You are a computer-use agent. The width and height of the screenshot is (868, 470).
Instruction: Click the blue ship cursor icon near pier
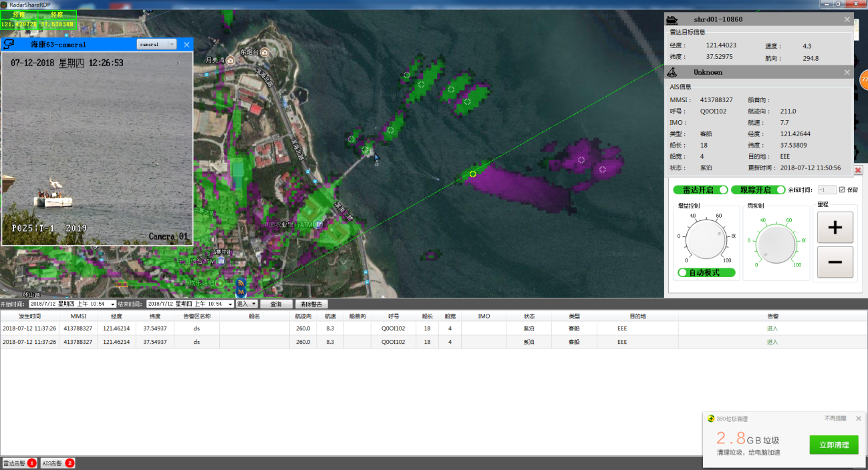pos(377,158)
